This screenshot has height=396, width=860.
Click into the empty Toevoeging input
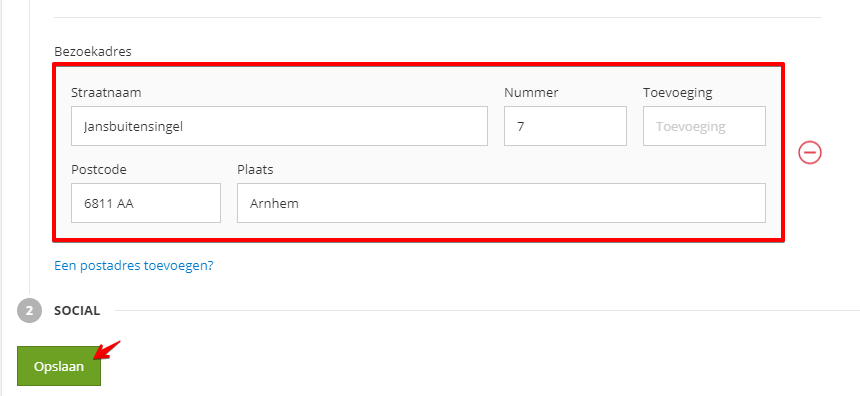pos(704,126)
